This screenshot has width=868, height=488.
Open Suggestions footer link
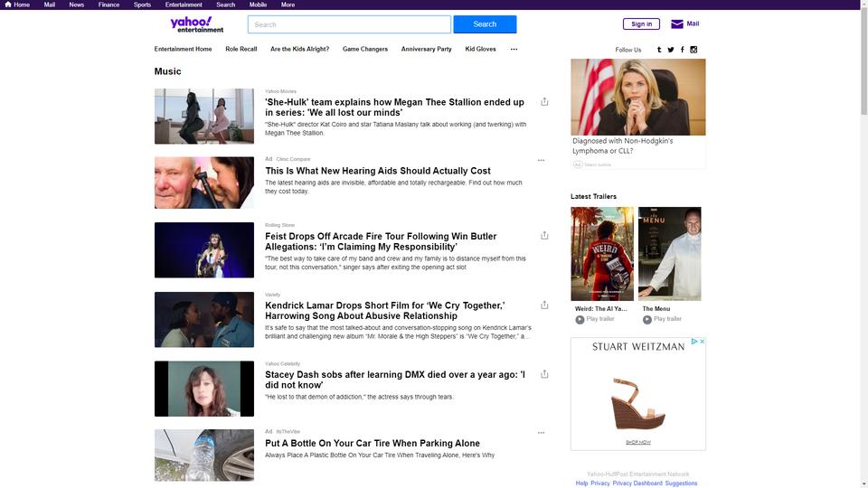(x=681, y=483)
